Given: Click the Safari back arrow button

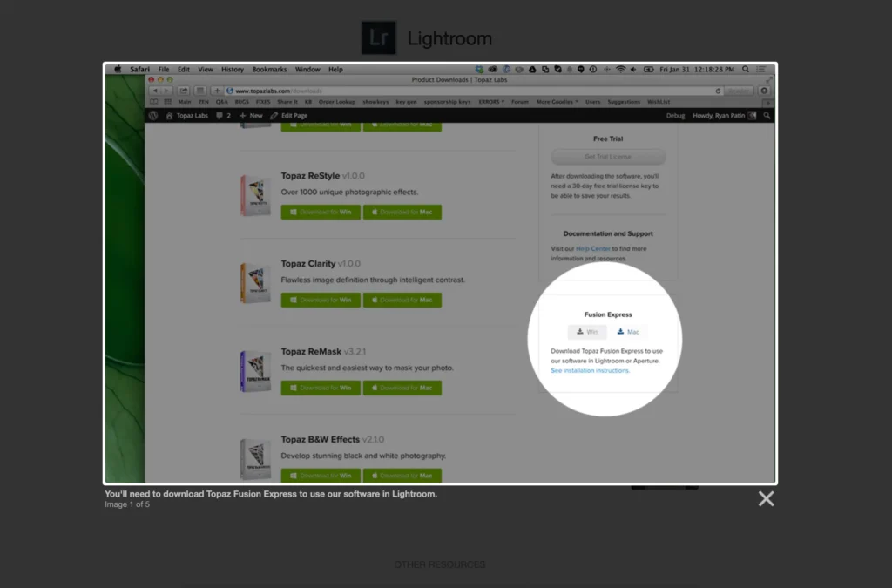Looking at the screenshot, I should [x=155, y=91].
